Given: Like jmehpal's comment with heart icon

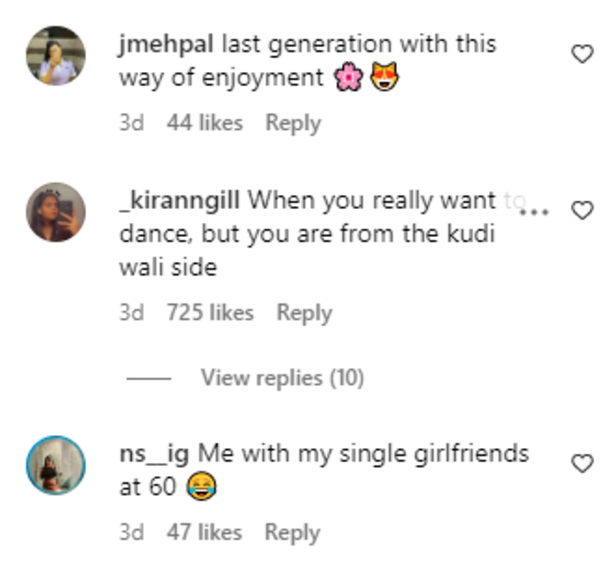Looking at the screenshot, I should click(581, 55).
